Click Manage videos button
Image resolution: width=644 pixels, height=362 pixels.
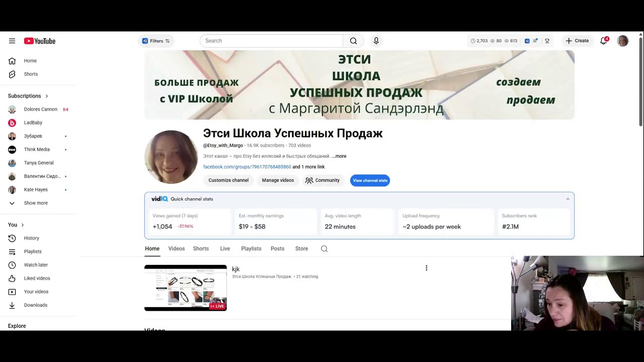point(278,180)
